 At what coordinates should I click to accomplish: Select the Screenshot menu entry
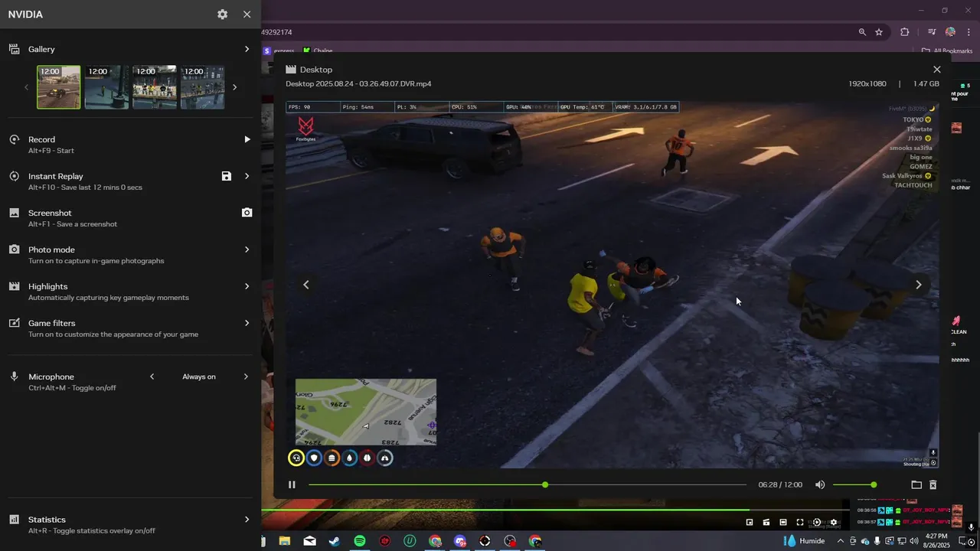point(50,213)
